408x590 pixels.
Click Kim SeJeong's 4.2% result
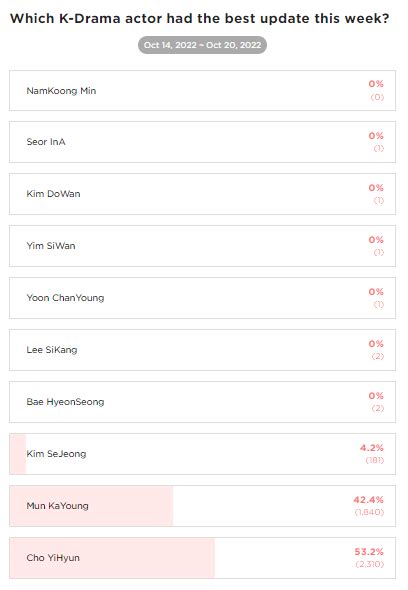372,448
